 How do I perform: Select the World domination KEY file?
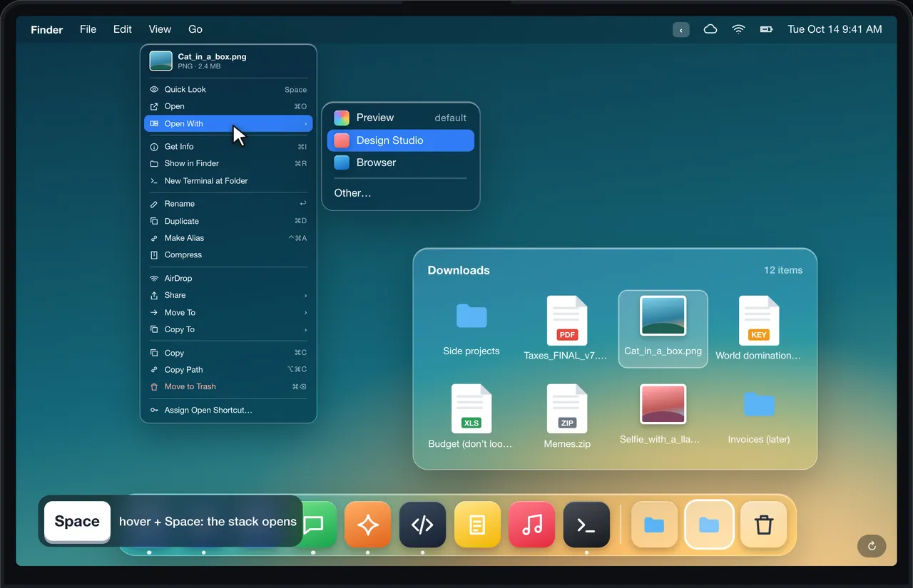coord(759,328)
